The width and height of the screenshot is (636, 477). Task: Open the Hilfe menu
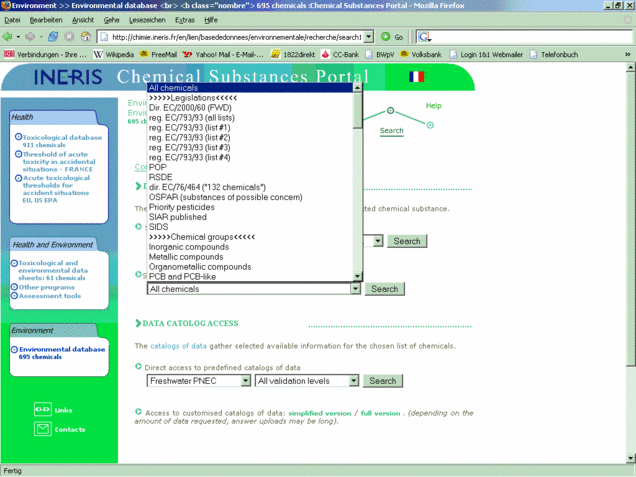coord(211,20)
